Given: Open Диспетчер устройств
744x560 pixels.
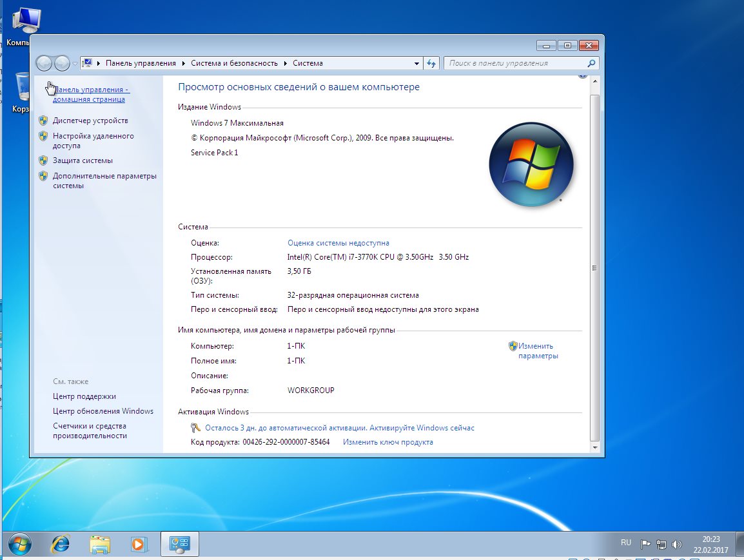Looking at the screenshot, I should pyautogui.click(x=90, y=121).
